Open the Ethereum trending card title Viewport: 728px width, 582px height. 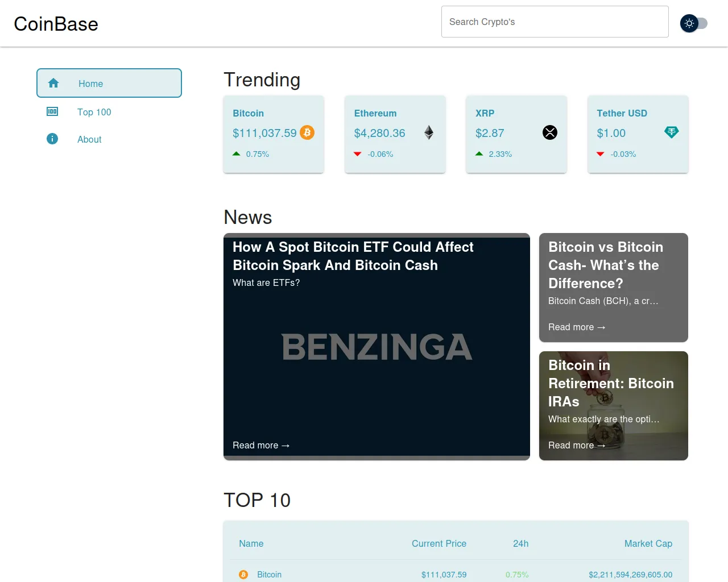(375, 113)
